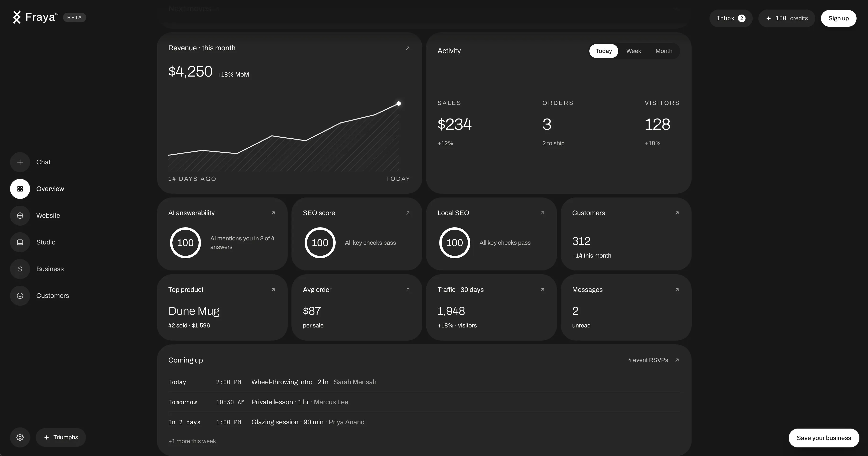Image resolution: width=868 pixels, height=456 pixels.
Task: Click the Dune Mug product name
Action: (194, 311)
